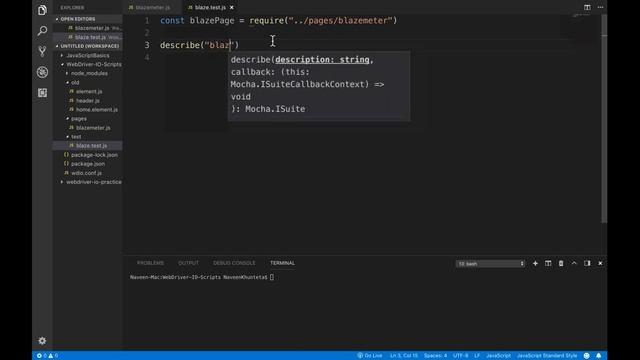Open header.js file in explorer
Screen dimensions: 640x360
[87, 101]
